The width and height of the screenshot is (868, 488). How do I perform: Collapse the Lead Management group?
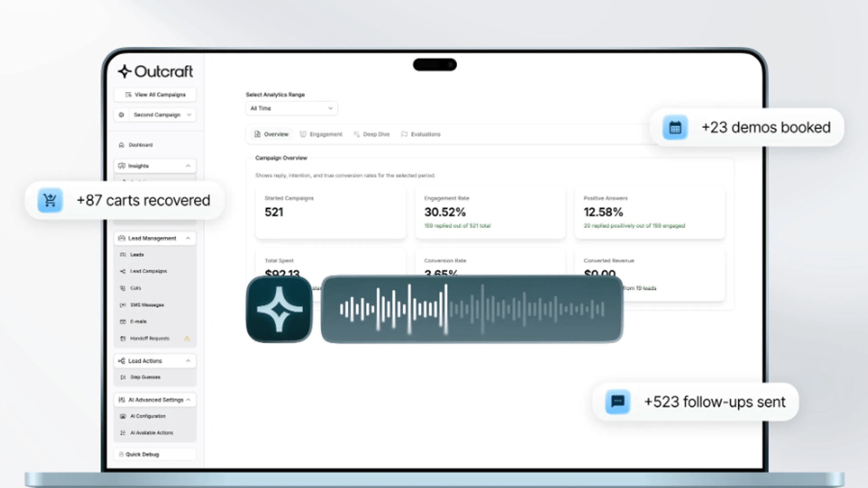tap(189, 238)
